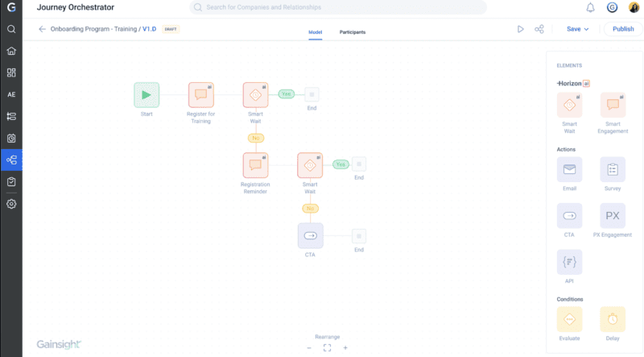Choose Email action element
Image resolution: width=644 pixels, height=357 pixels.
point(569,169)
